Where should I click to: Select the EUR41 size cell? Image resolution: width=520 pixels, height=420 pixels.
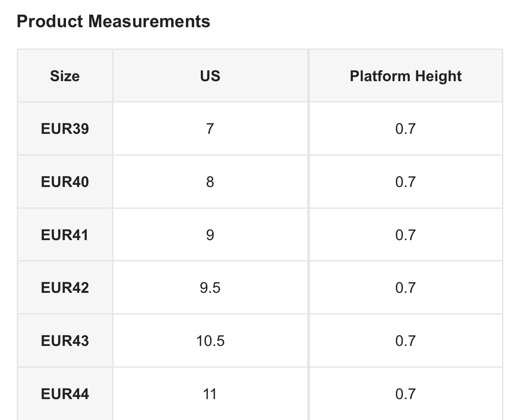pyautogui.click(x=65, y=235)
